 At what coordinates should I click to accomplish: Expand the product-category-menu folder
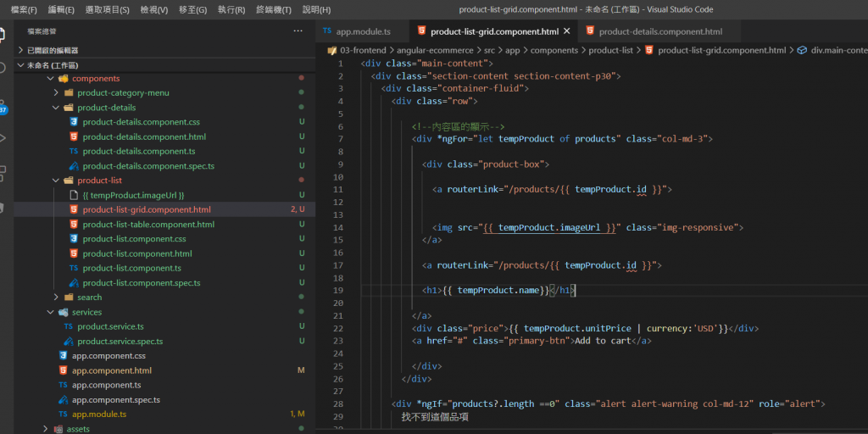[x=123, y=93]
